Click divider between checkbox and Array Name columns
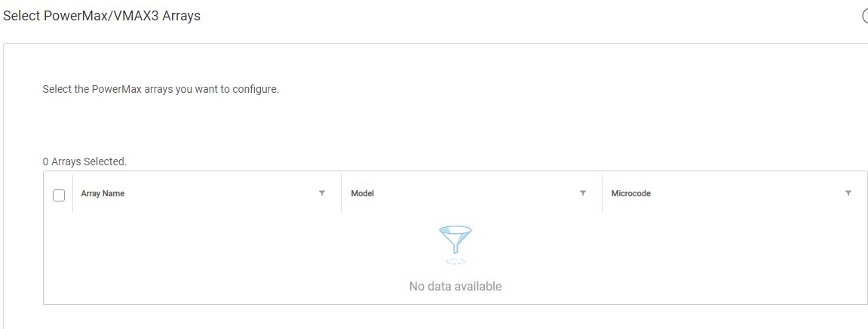The image size is (868, 329). [72, 194]
